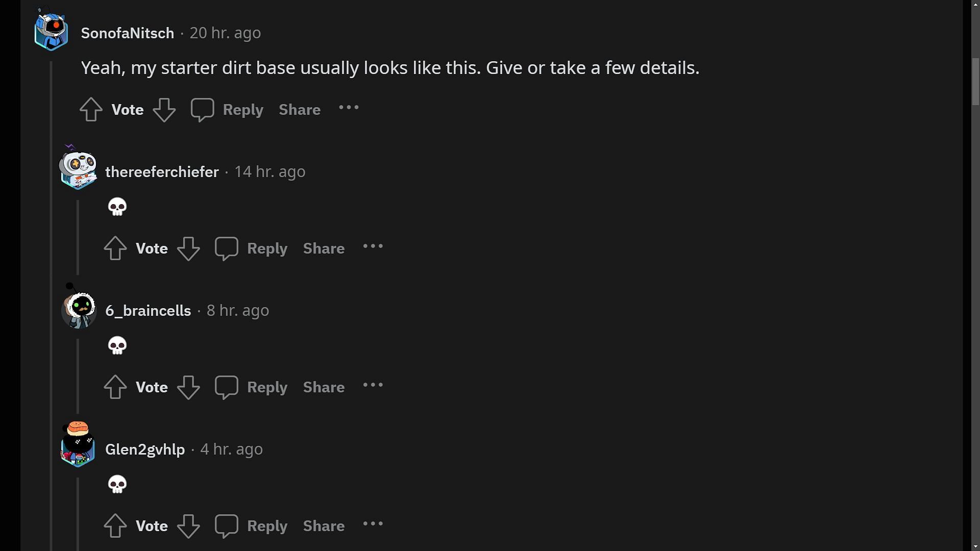Click the page's vertical scrollbar thumb

click(x=975, y=82)
